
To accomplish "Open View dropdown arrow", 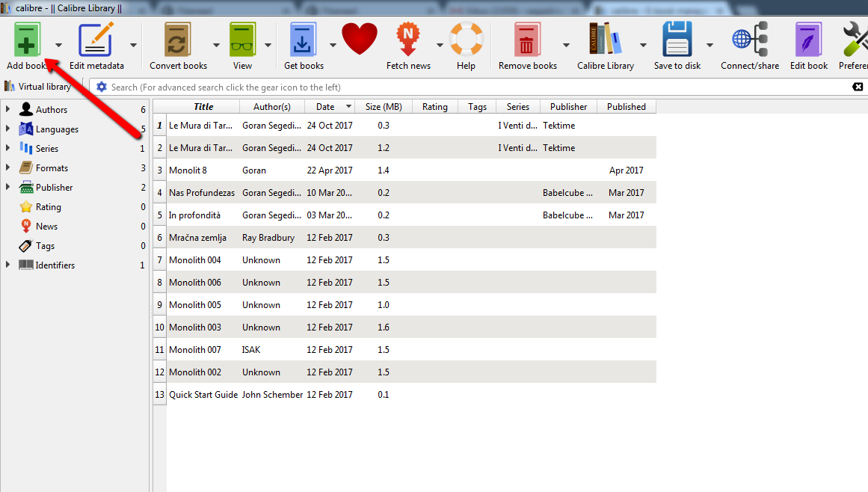I will [268, 45].
